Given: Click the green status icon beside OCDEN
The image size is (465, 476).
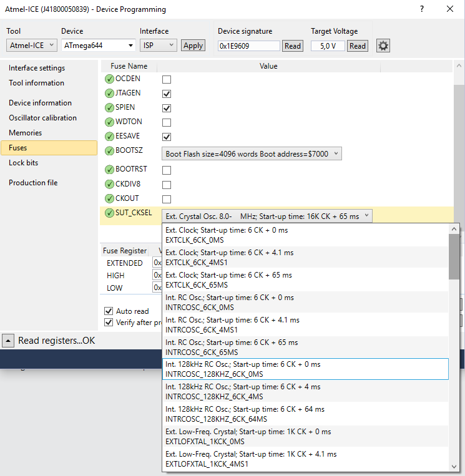Looking at the screenshot, I should pos(109,79).
